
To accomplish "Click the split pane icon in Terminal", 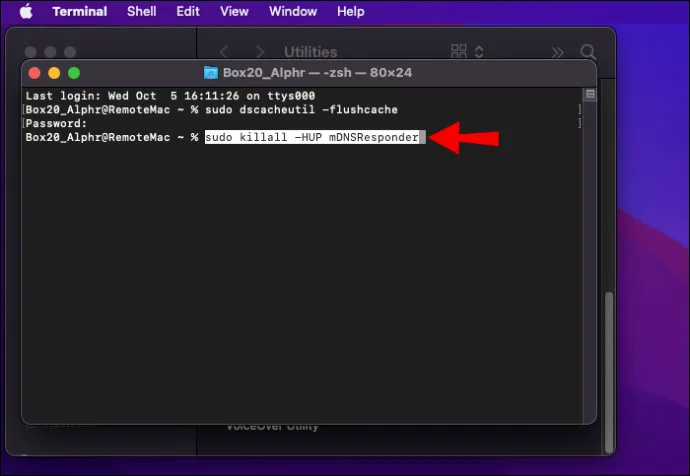I will click(590, 94).
